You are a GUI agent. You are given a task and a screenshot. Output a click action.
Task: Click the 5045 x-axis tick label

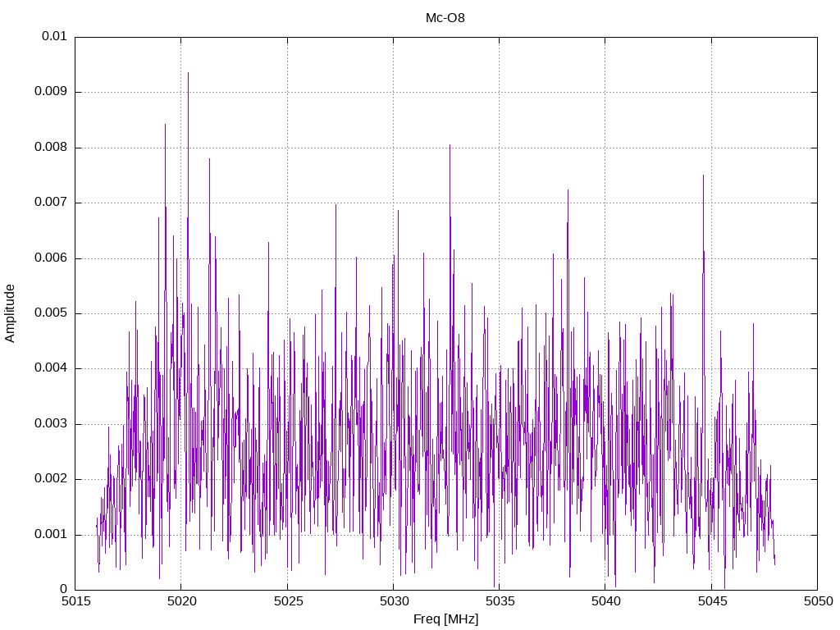pyautogui.click(x=712, y=601)
